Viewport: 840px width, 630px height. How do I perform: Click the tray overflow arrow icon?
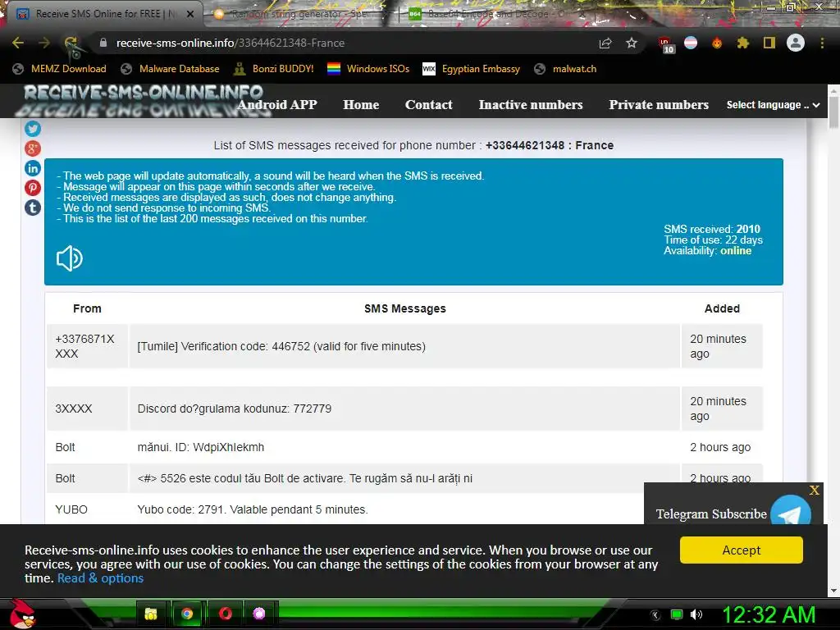[x=655, y=614]
